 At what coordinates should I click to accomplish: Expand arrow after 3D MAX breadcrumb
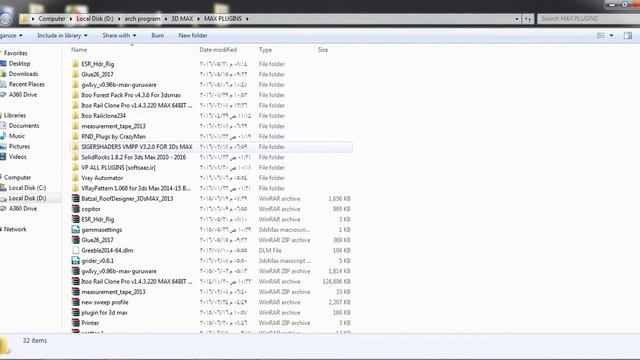198,19
